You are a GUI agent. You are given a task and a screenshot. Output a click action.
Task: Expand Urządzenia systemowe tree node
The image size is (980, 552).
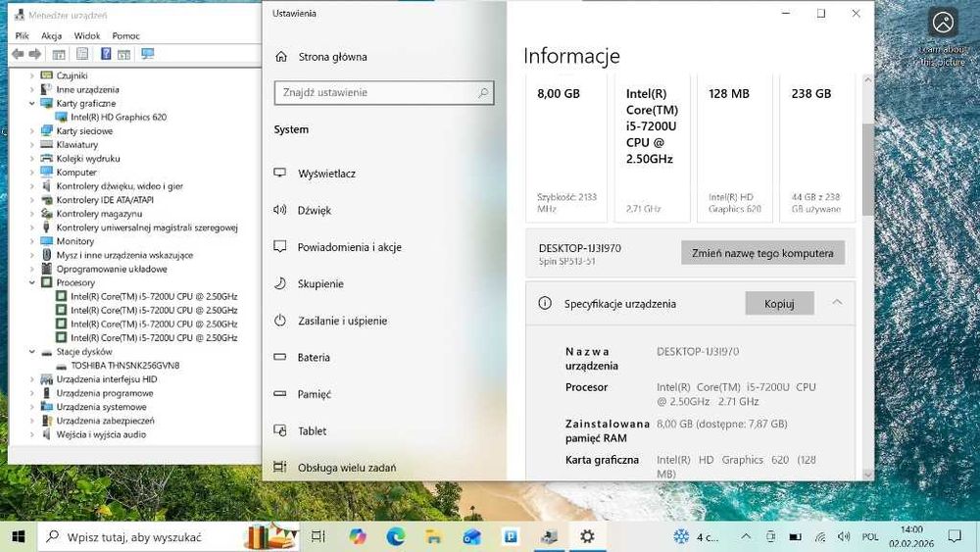(32, 407)
